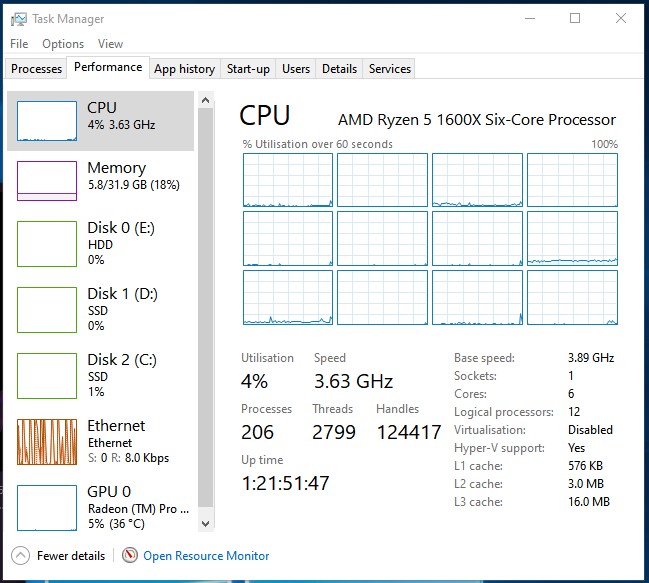The height and width of the screenshot is (583, 649).
Task: Open GPU 0 Radeon graph thumbnail
Action: [x=47, y=507]
